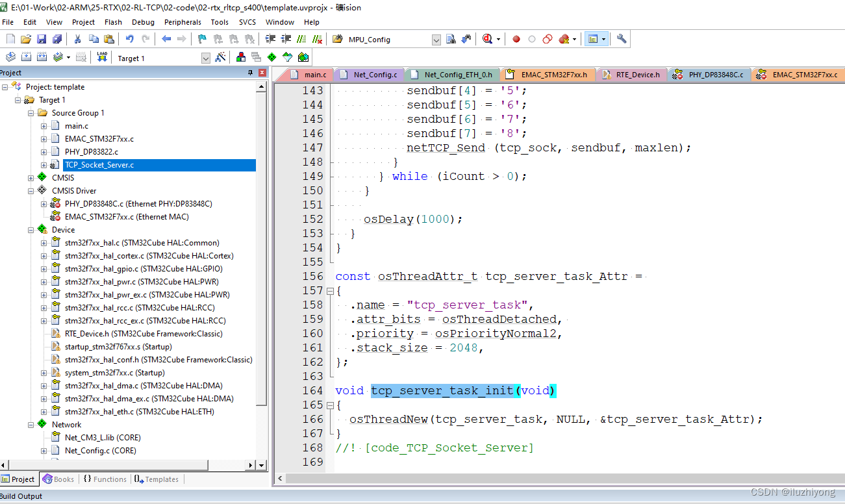Undo the last edit via toolbar
This screenshot has width=845, height=504.
[130, 39]
